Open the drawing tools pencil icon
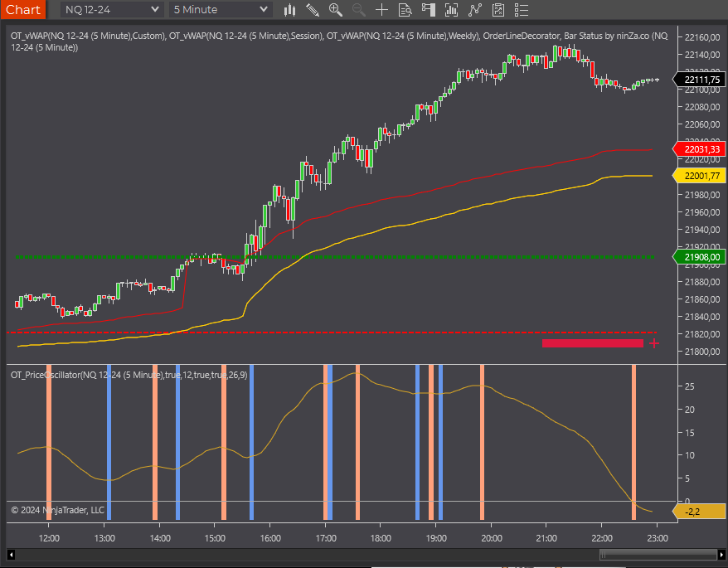Screen dimensions: 728x568 point(313,10)
